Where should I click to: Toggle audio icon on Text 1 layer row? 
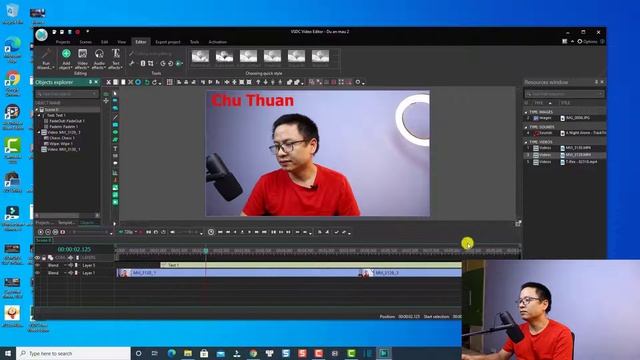71,265
